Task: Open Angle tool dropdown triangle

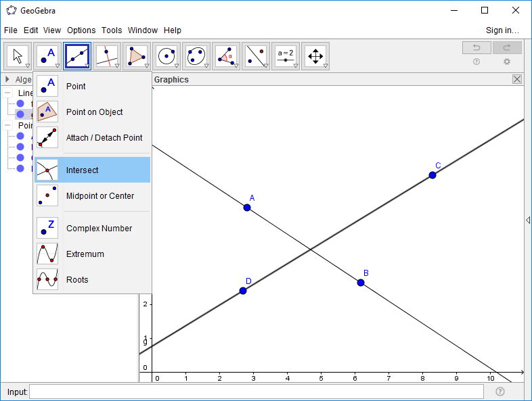Action: coord(236,66)
